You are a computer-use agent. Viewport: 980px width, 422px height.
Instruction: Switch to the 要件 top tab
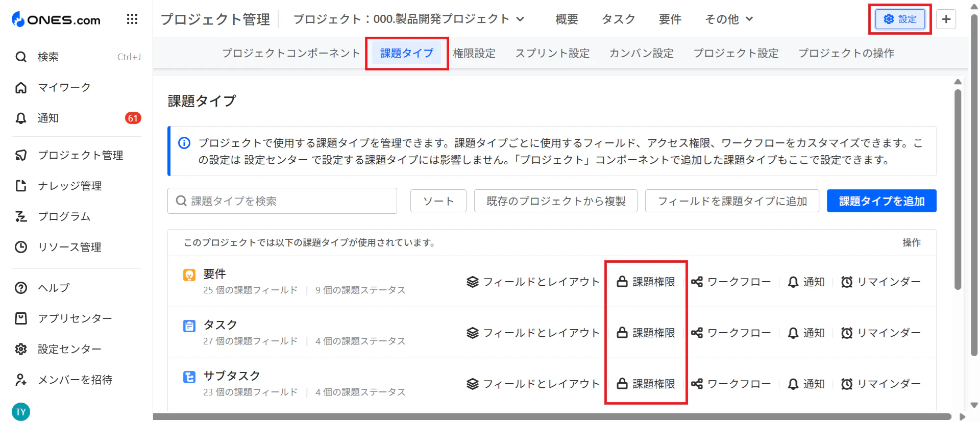(x=670, y=19)
